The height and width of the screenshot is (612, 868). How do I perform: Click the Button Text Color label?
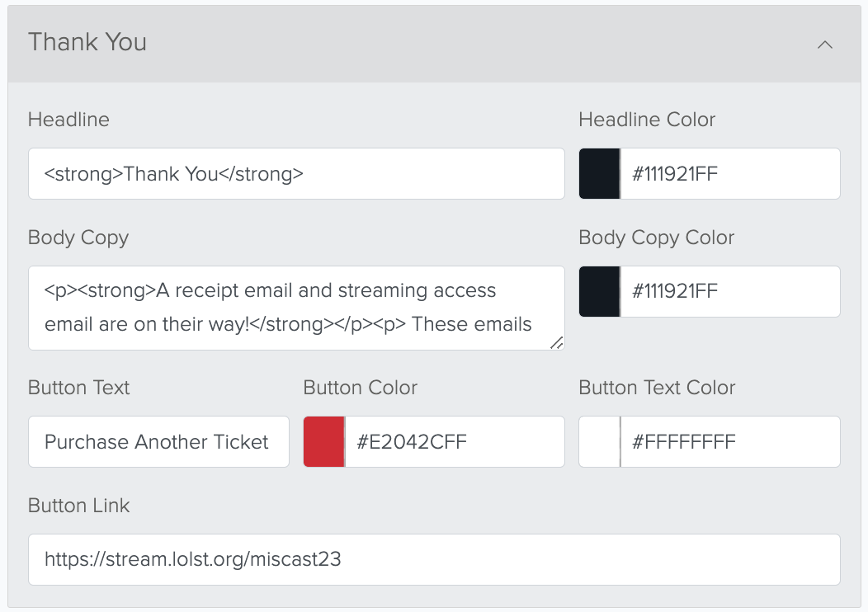[657, 388]
